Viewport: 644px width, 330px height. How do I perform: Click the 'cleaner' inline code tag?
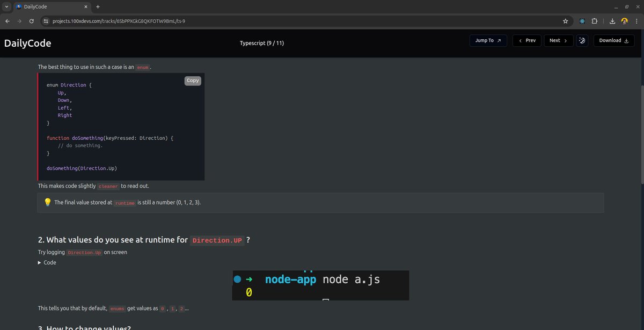click(108, 186)
